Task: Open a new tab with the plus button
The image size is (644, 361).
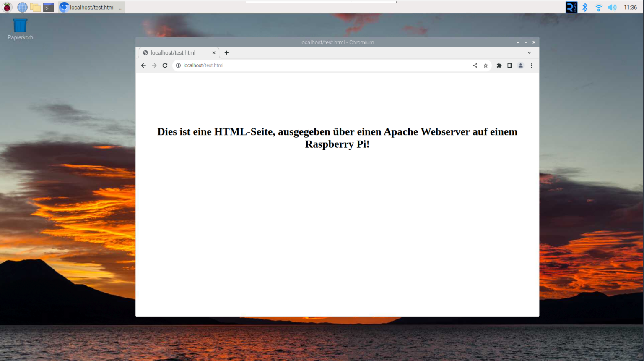Action: coord(226,52)
